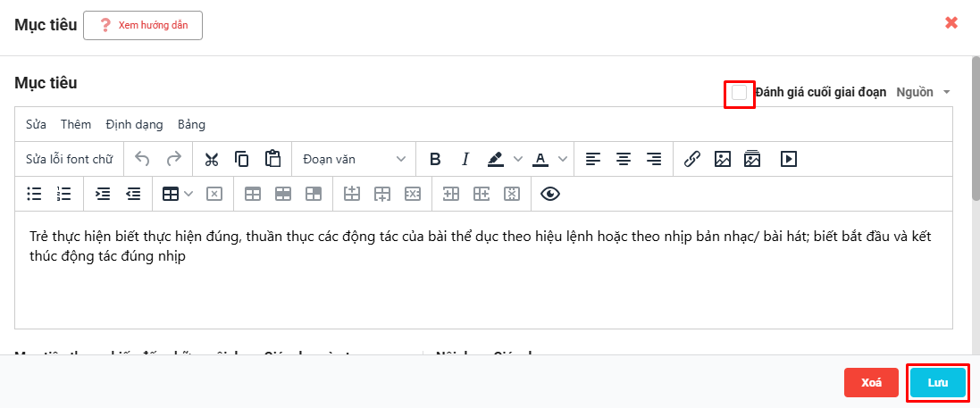Open the Bảng menu

[191, 124]
